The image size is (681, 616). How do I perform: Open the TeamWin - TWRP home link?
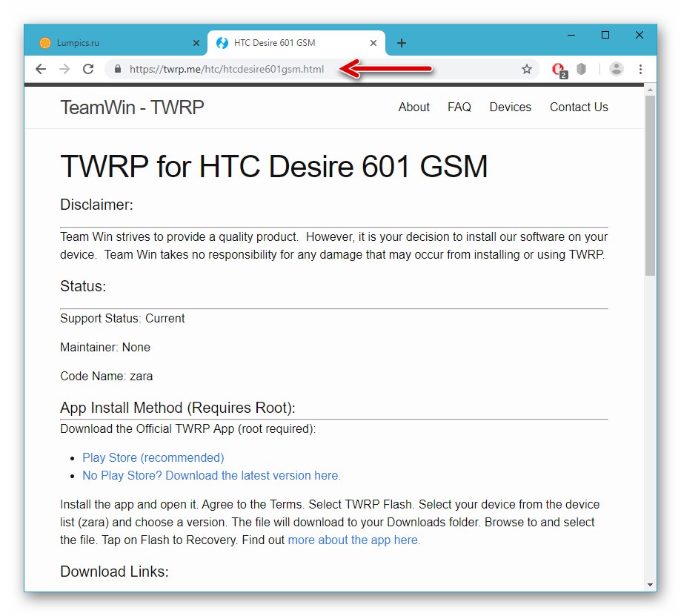pos(132,107)
